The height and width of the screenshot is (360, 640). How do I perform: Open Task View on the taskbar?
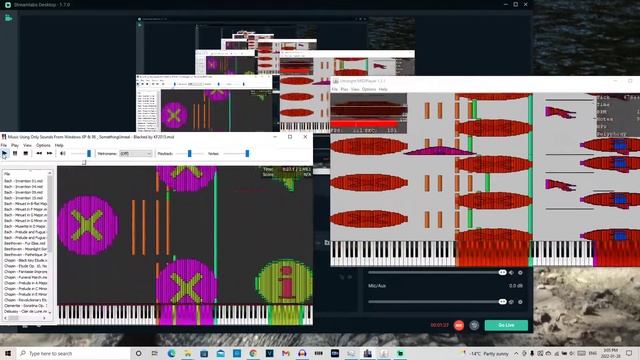tap(155, 353)
